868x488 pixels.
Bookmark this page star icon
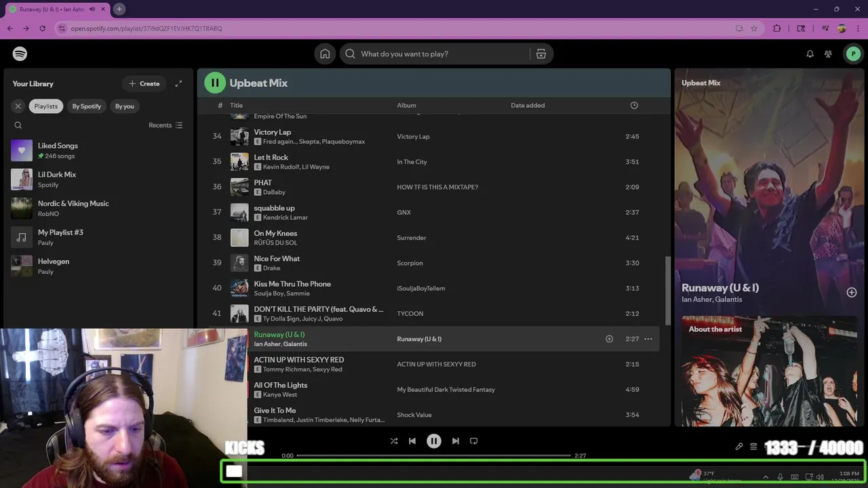click(x=754, y=28)
